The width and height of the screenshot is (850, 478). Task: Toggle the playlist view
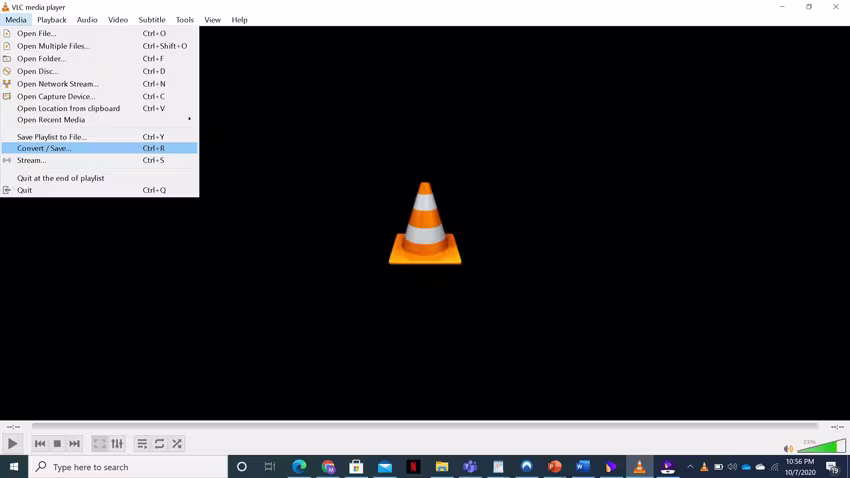[x=142, y=444]
